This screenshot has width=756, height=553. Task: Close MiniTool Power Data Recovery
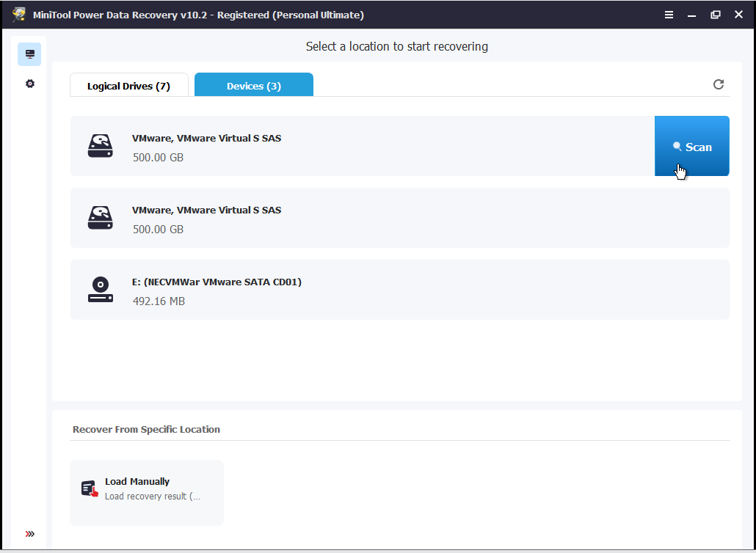[x=738, y=15]
